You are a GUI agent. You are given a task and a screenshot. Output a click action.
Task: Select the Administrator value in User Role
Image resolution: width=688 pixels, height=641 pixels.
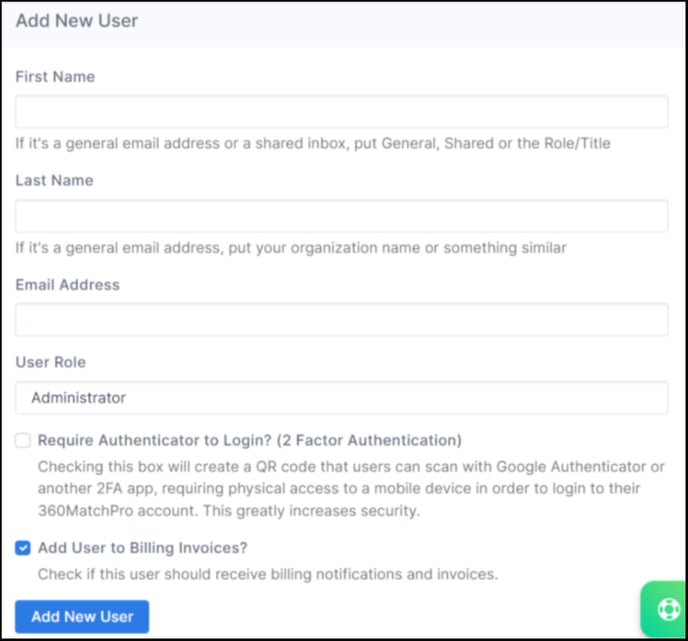coord(79,398)
